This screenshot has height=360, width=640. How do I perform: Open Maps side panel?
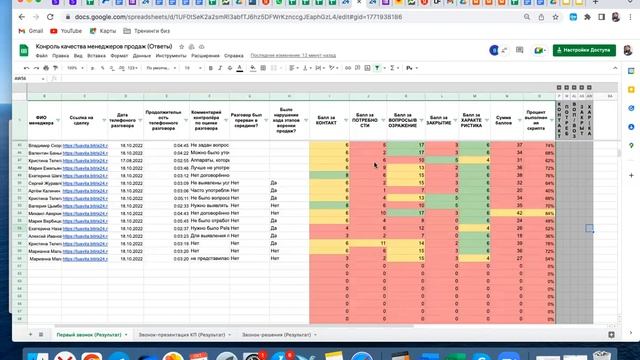point(631,145)
